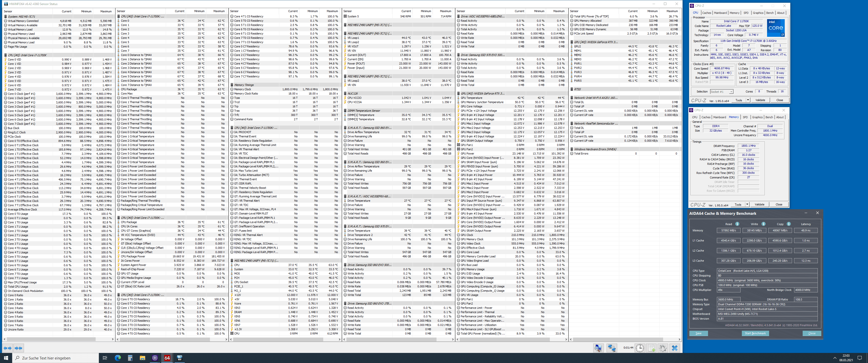Image resolution: width=868 pixels, height=363 pixels.
Task: Click the info icon next to Write in AIDA64
Action: (764, 224)
